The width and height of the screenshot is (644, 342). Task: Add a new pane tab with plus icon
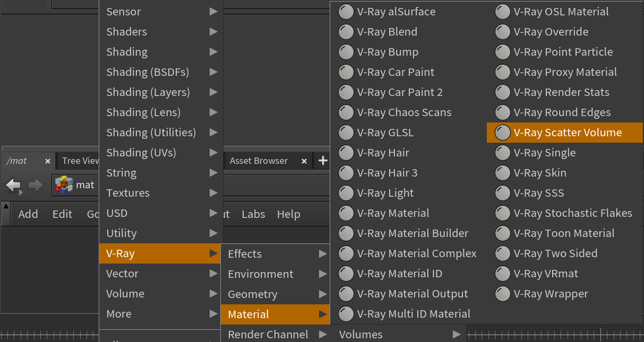(323, 161)
